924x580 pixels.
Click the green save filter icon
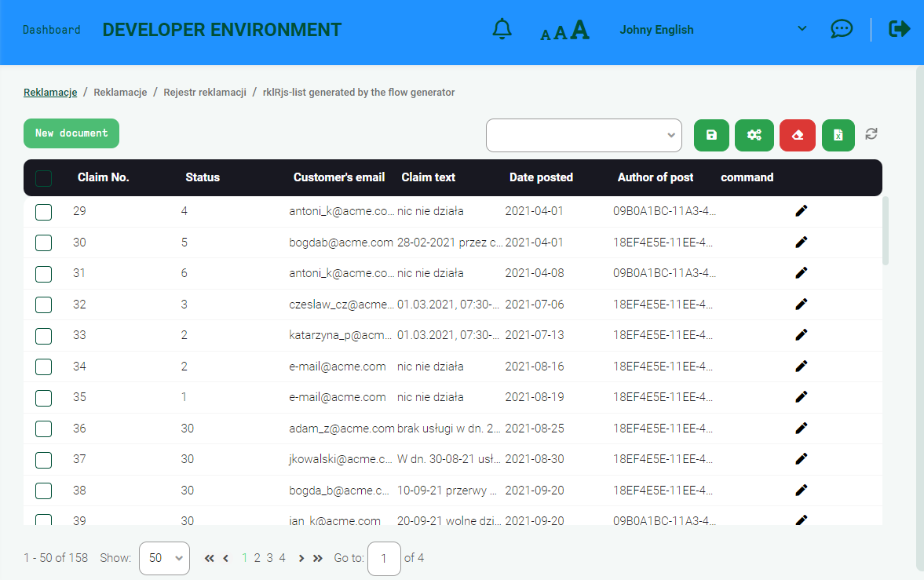tap(711, 135)
